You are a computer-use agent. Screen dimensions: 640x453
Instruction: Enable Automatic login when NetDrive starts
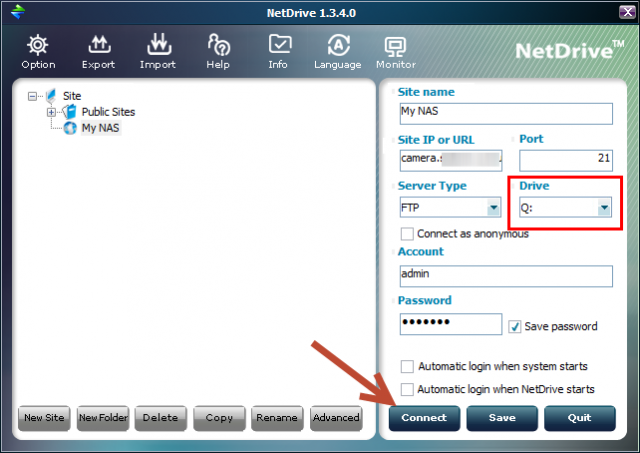(x=407, y=389)
